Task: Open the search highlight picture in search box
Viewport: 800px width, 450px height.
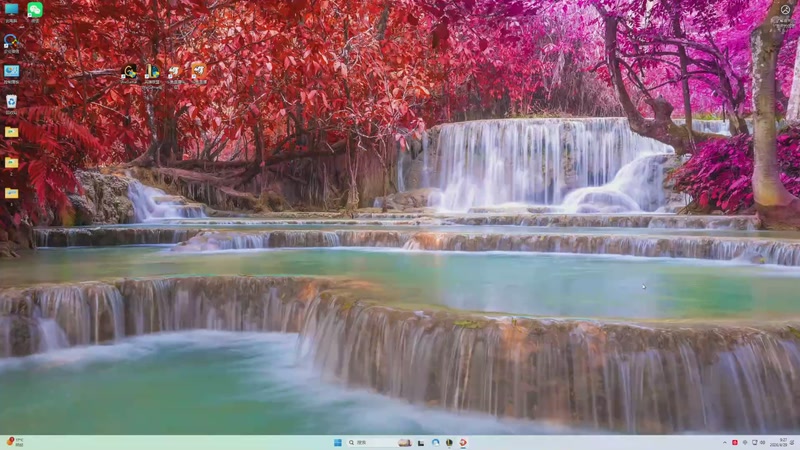Action: 405,442
